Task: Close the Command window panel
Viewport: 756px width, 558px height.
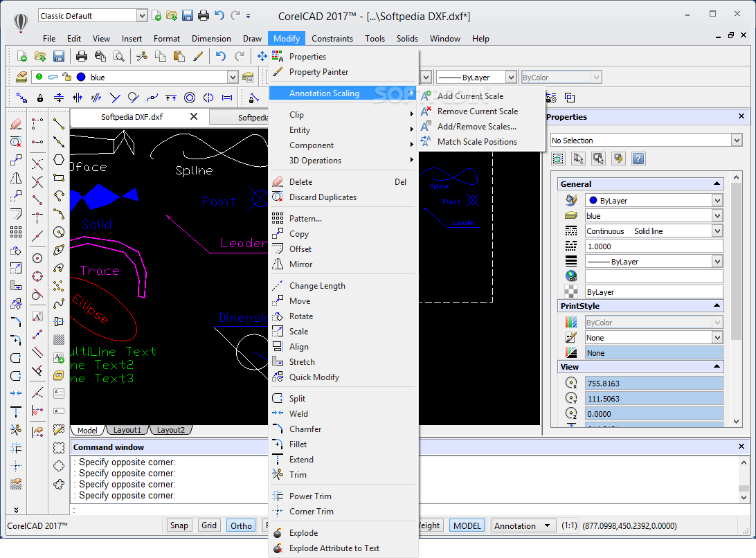Action: [x=741, y=447]
